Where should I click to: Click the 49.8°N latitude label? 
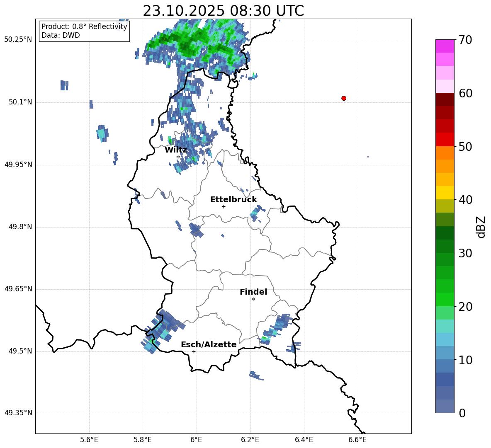pyautogui.click(x=20, y=227)
